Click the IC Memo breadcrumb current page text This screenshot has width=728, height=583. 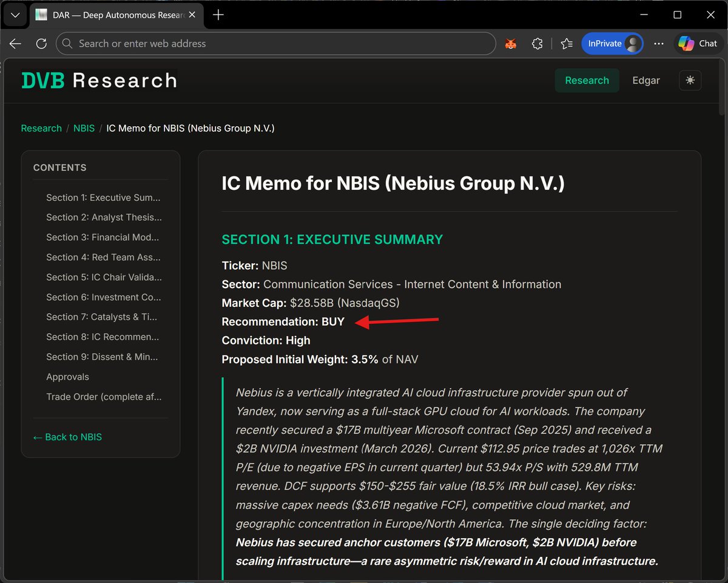190,129
